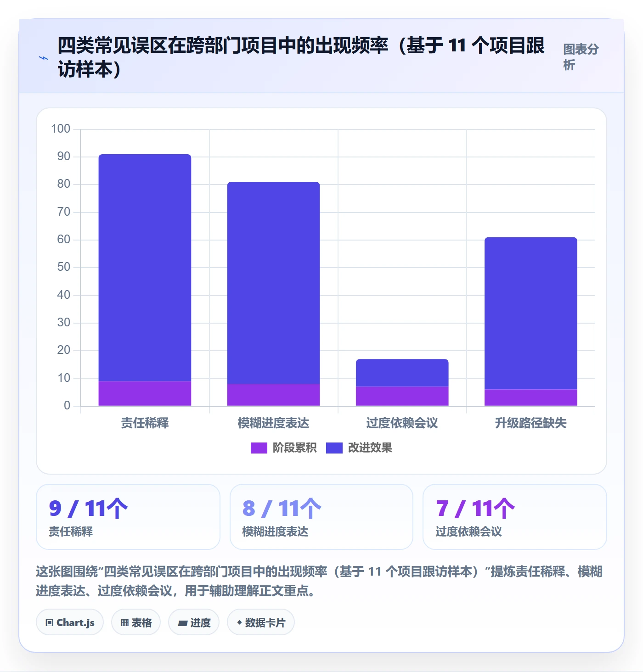Click the y-axis tick label 80

point(64,184)
